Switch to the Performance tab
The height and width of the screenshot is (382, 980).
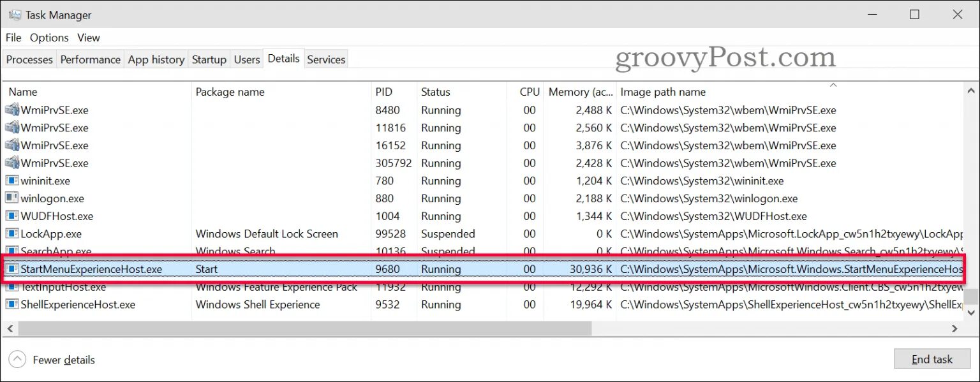[90, 59]
